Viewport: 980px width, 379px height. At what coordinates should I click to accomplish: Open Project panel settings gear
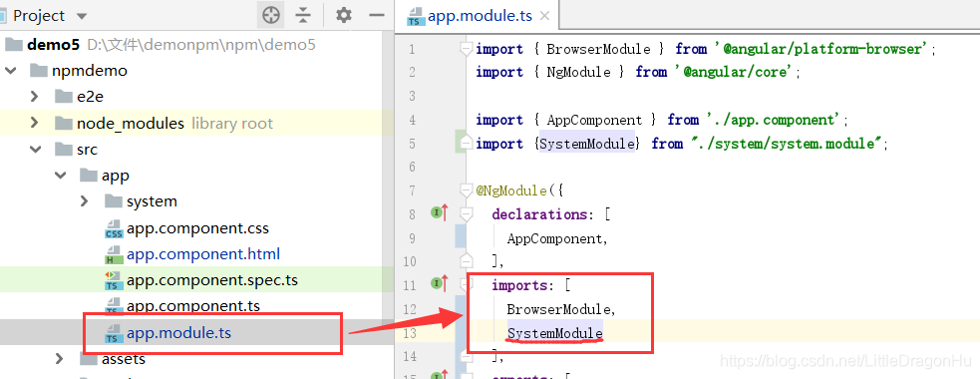pyautogui.click(x=344, y=15)
